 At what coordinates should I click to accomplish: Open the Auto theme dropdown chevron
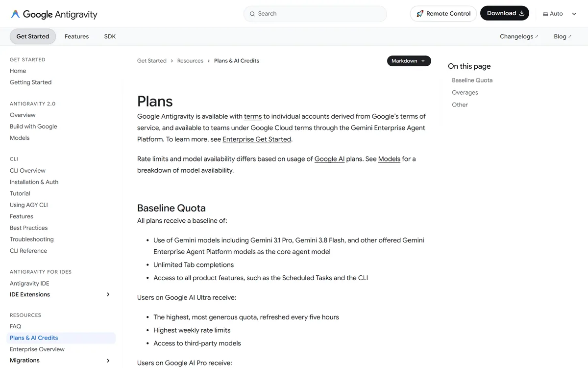tap(574, 14)
